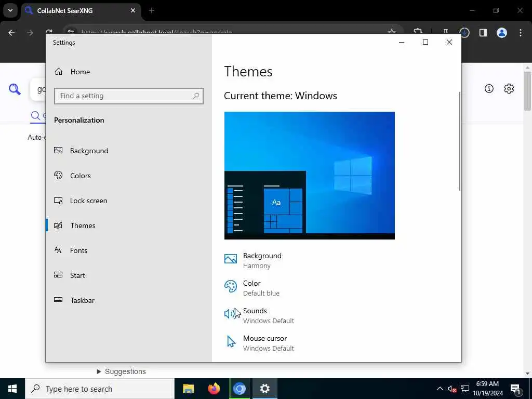Launch Firefox from the taskbar
The height and width of the screenshot is (399, 532).
[214, 389]
